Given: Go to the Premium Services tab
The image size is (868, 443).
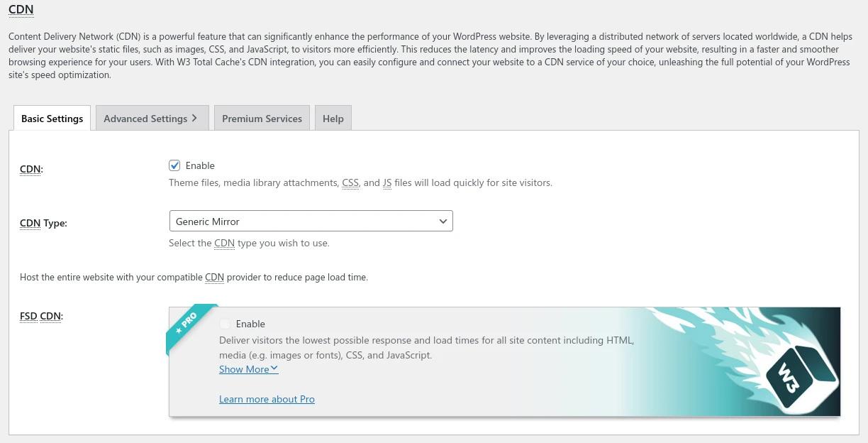Looking at the screenshot, I should [262, 119].
